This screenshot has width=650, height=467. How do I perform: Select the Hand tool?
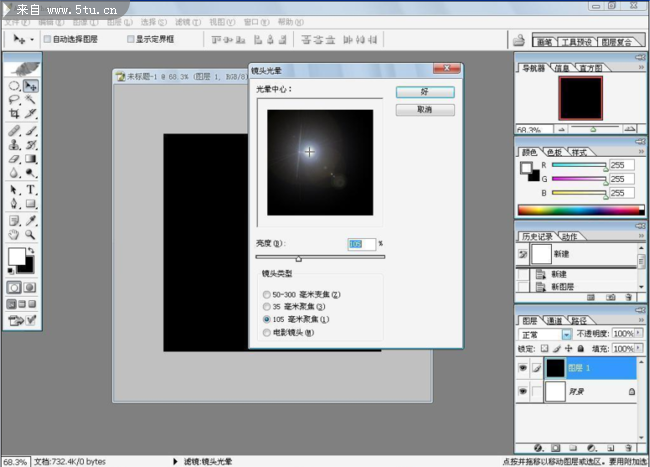pos(14,235)
